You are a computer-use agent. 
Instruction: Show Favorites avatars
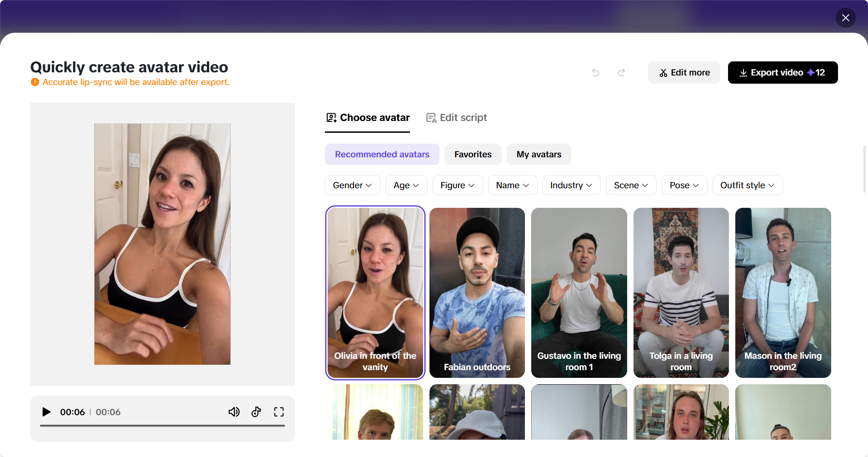coord(473,155)
